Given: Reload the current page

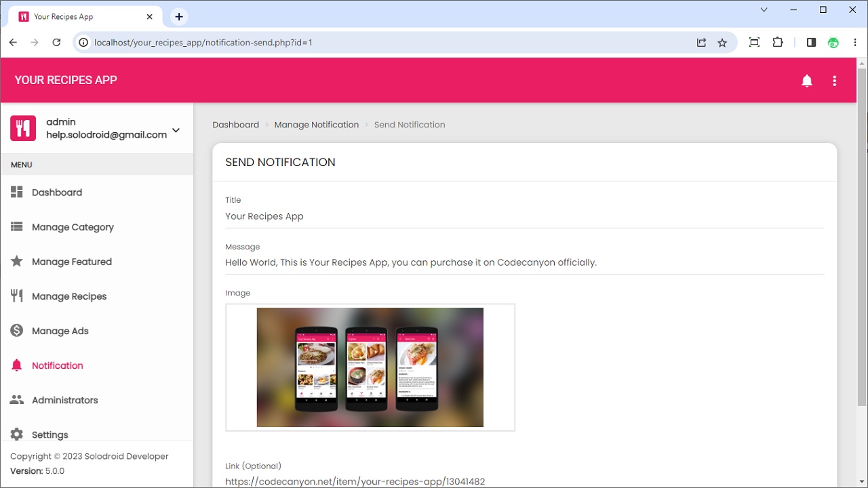Looking at the screenshot, I should pos(57,42).
